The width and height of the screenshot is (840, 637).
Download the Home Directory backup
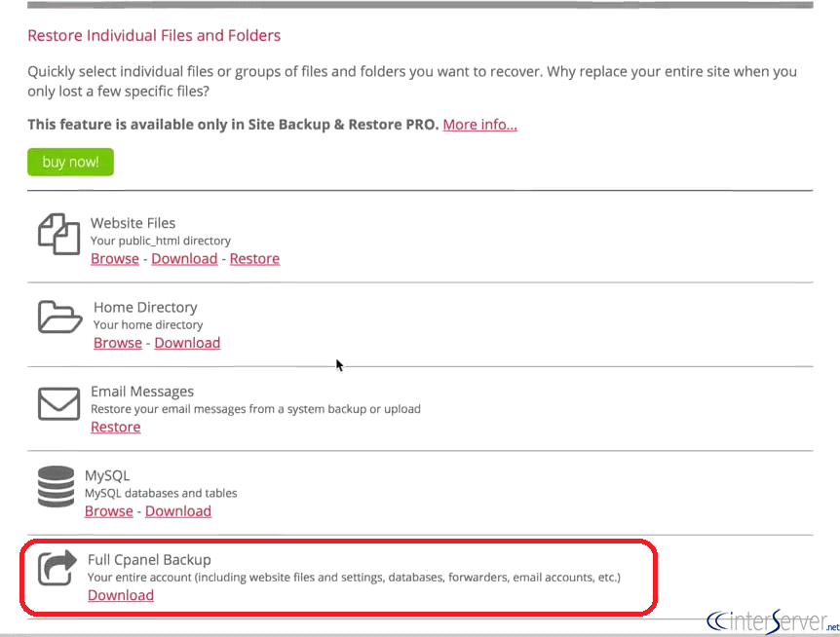tap(187, 343)
